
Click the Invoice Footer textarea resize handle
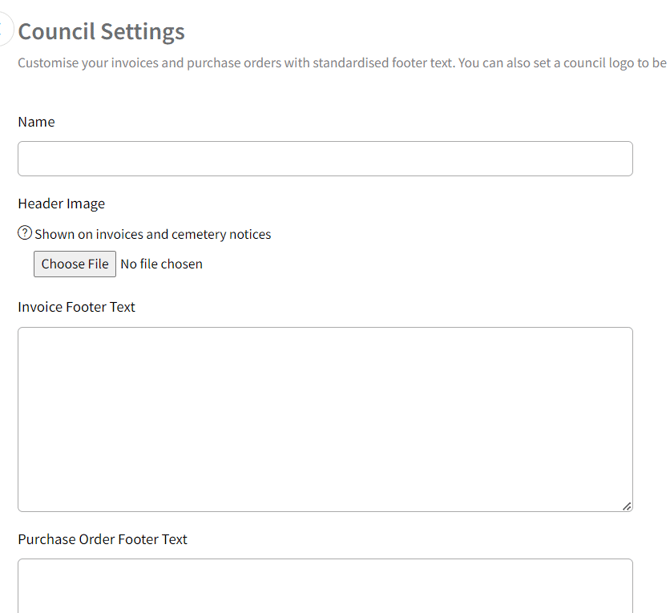coord(626,506)
